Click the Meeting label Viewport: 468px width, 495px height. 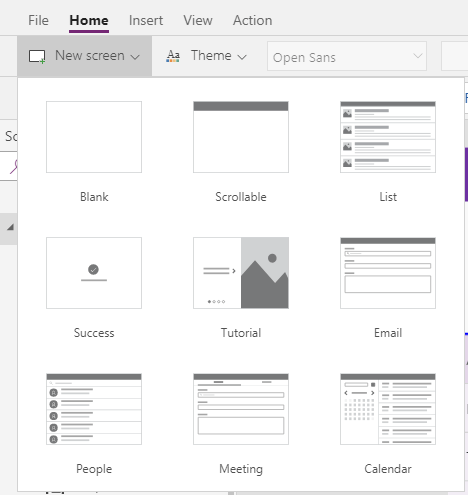tap(241, 469)
